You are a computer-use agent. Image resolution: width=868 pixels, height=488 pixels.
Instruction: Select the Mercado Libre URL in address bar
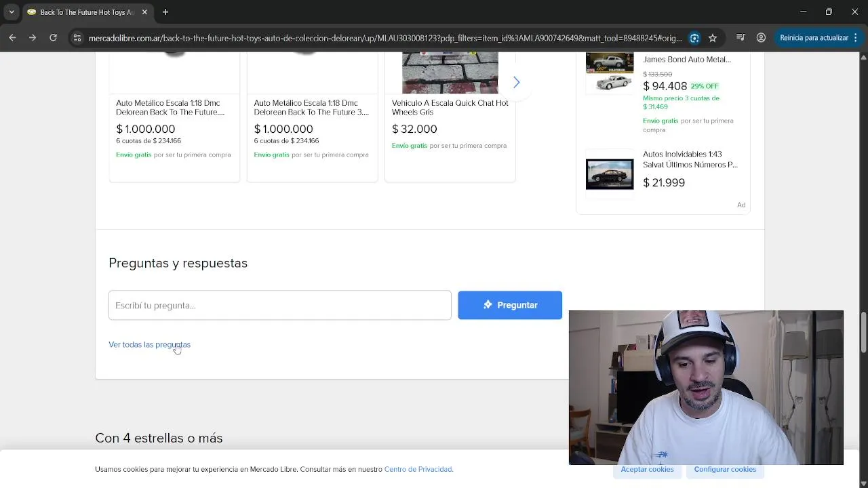[x=385, y=38]
